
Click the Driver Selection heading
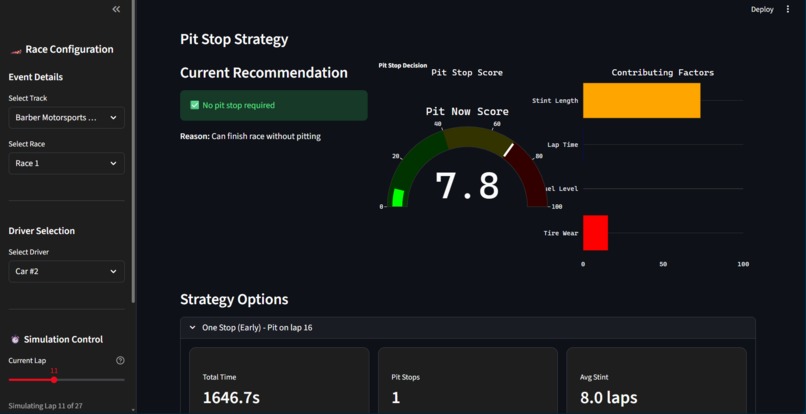point(42,231)
